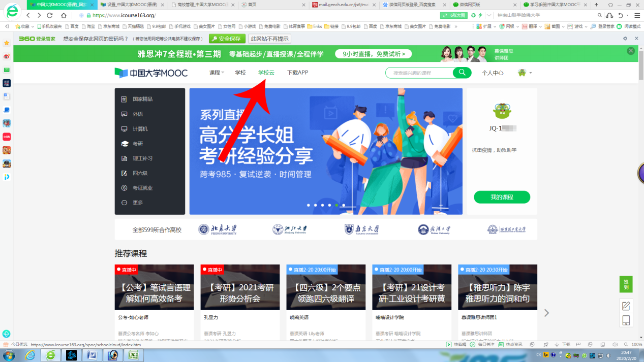The image size is (644, 362).
Task: Select the 计算机 category in sidebar
Action: click(x=140, y=129)
